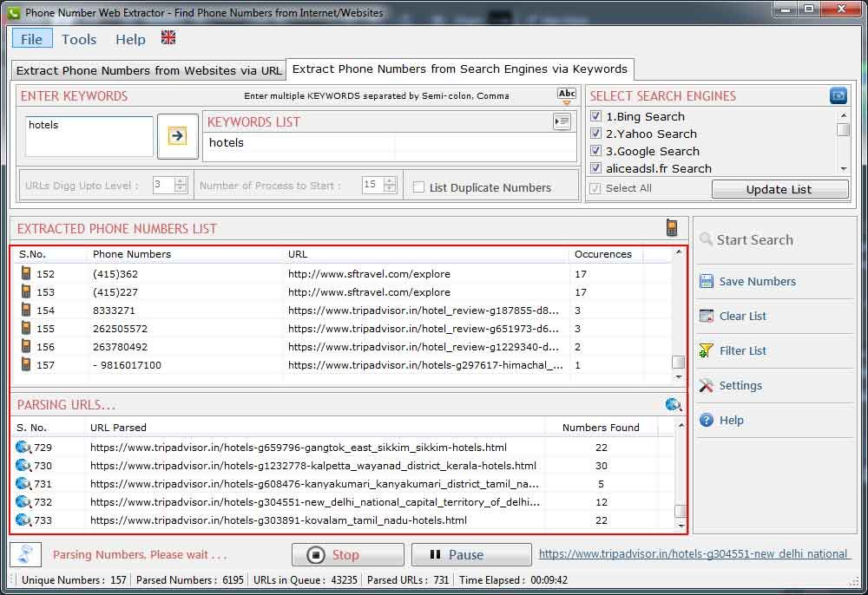Image resolution: width=868 pixels, height=595 pixels.
Task: Click the UK flag language icon
Action: (168, 37)
